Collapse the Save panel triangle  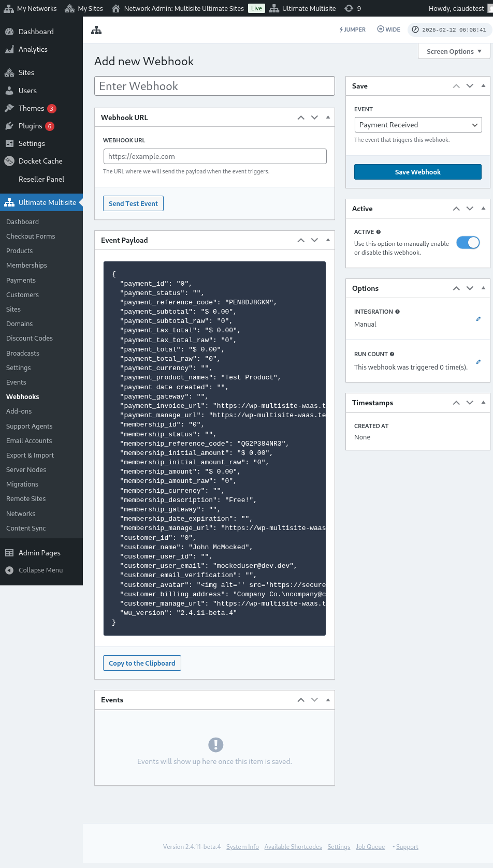[x=483, y=86]
